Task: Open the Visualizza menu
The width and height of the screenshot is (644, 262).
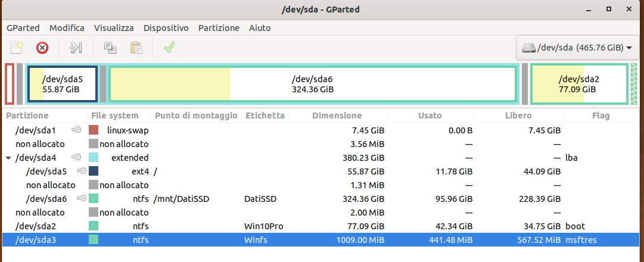Action: [x=114, y=28]
